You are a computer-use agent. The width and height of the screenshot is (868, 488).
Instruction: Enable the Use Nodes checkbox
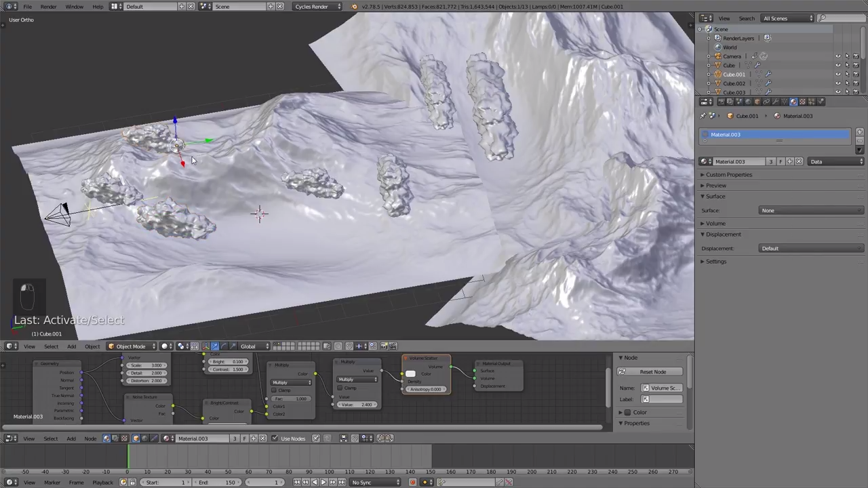click(275, 439)
